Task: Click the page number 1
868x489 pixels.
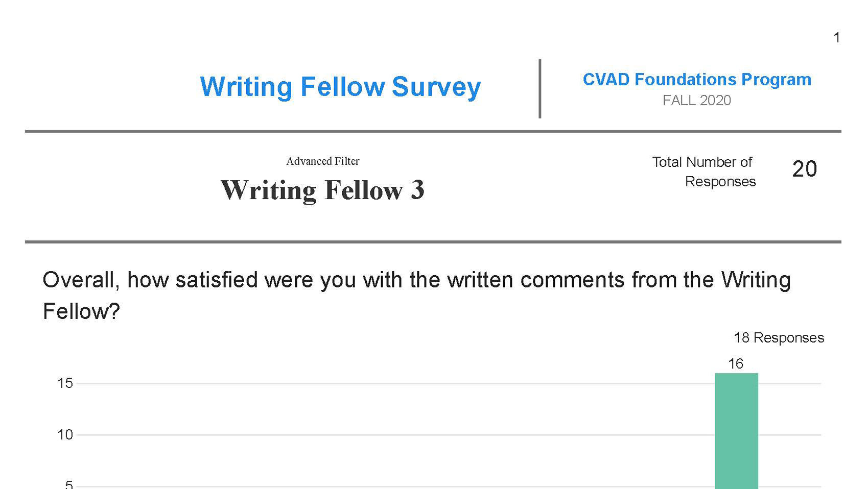Action: point(837,37)
